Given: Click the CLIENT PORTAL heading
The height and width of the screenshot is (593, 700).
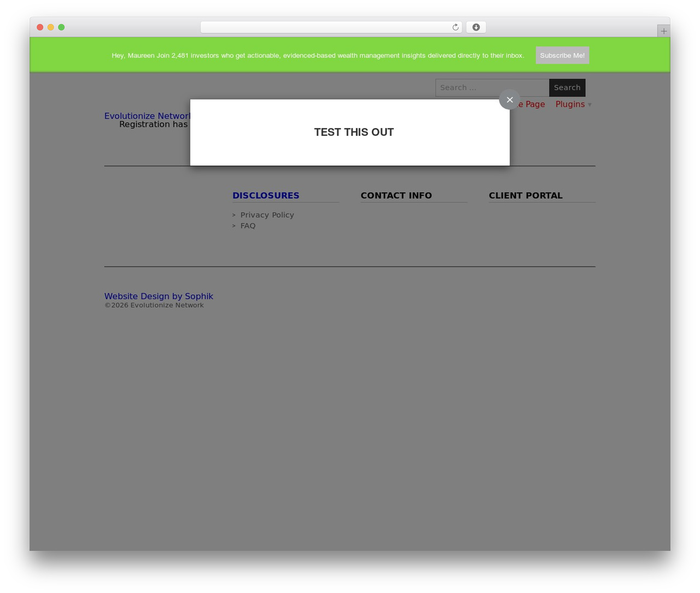Looking at the screenshot, I should point(526,195).
